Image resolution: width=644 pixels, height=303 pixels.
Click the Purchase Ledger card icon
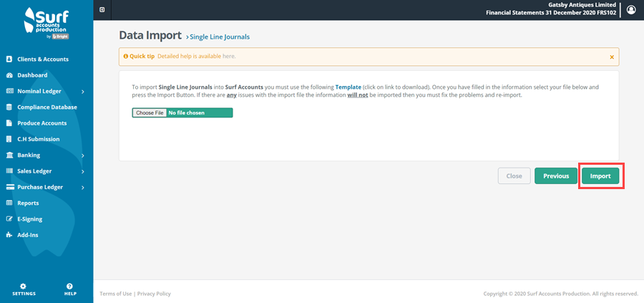[9, 187]
